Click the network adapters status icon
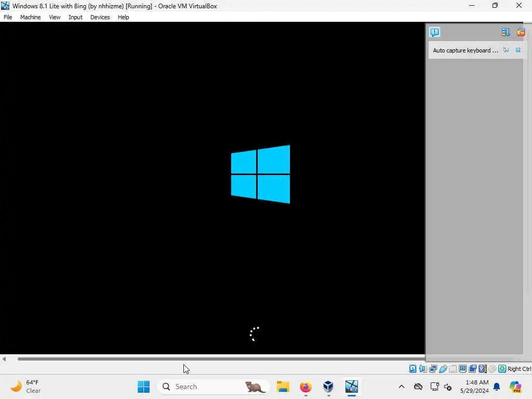The image size is (532, 399). coord(433,369)
